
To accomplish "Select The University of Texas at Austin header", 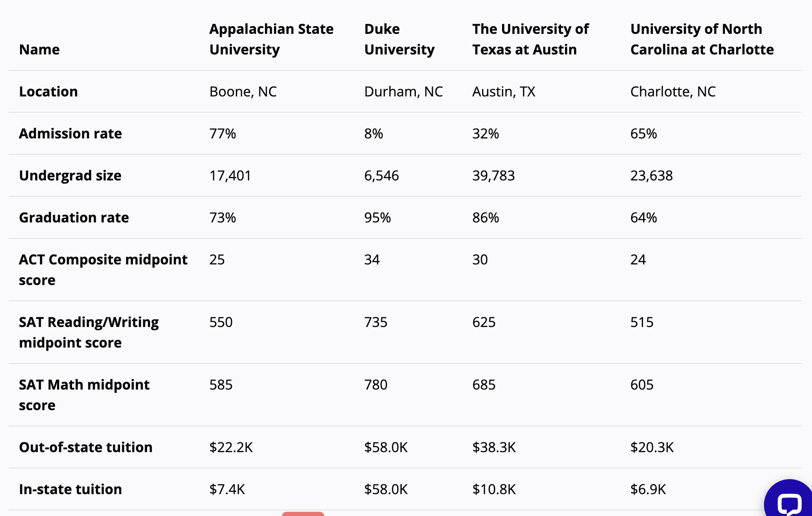I will point(530,39).
